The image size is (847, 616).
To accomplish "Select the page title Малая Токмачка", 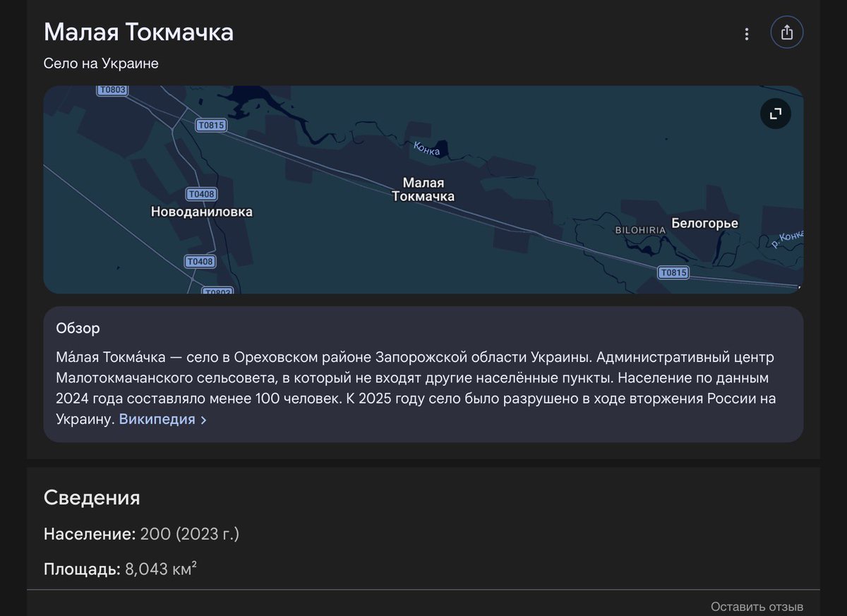I will click(138, 32).
